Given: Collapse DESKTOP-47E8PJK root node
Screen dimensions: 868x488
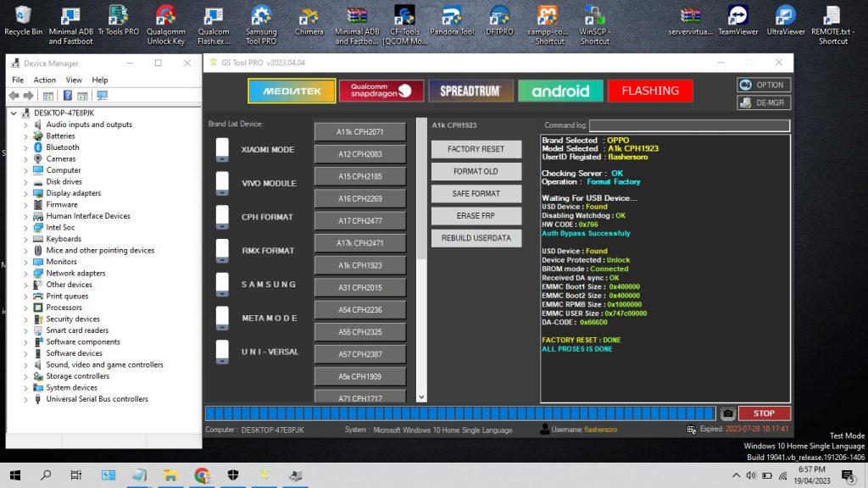Looking at the screenshot, I should 14,113.
